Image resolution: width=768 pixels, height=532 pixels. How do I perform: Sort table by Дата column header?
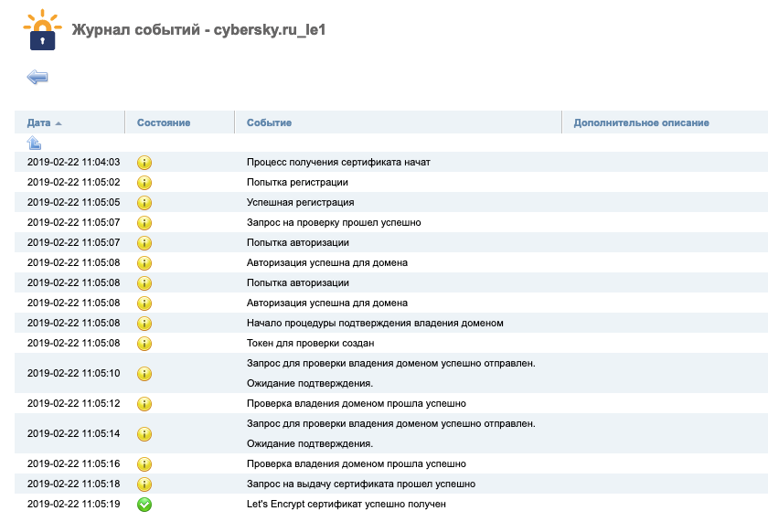(x=38, y=122)
